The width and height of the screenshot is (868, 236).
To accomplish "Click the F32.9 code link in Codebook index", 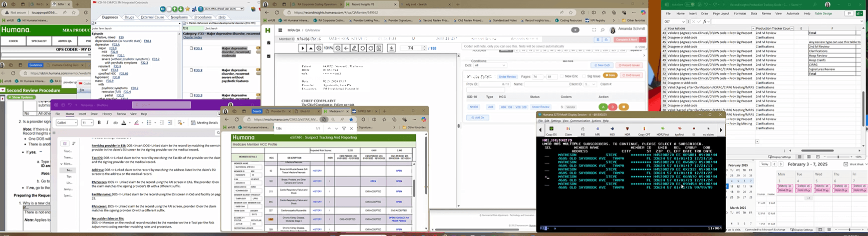I will (112, 48).
